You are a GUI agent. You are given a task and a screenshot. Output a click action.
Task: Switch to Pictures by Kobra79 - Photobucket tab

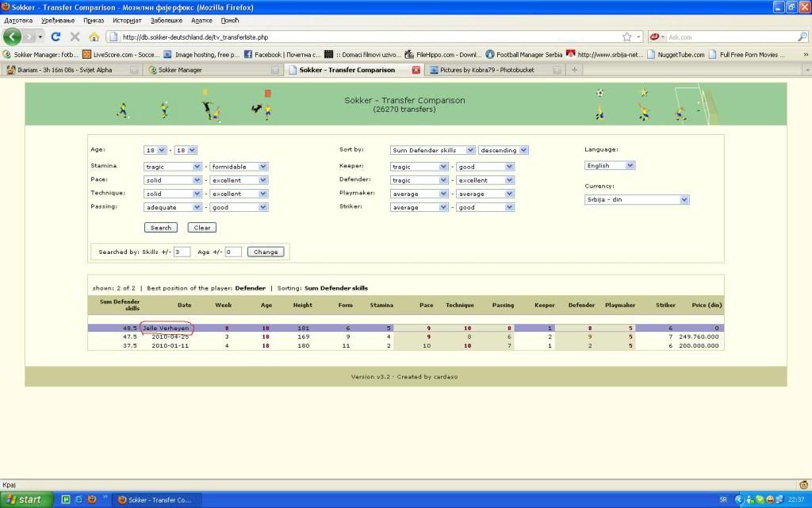tap(495, 70)
